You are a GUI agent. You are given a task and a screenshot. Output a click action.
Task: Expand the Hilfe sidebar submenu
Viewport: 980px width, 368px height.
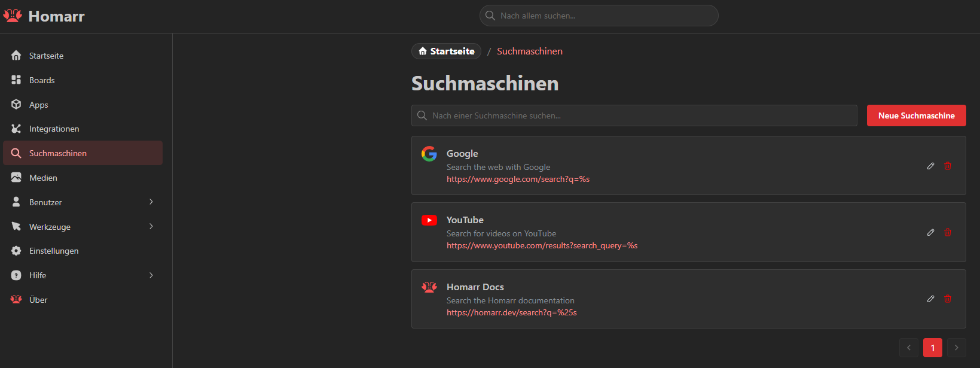click(x=151, y=275)
